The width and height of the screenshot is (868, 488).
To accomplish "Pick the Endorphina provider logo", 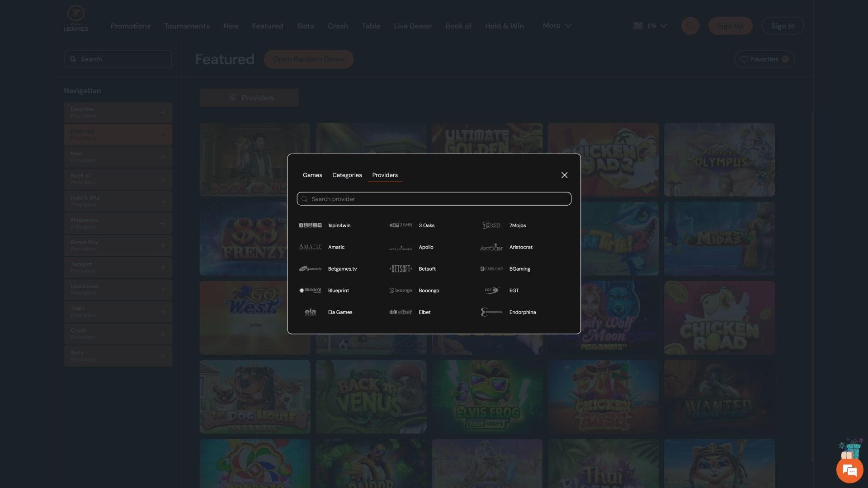I will pyautogui.click(x=491, y=312).
